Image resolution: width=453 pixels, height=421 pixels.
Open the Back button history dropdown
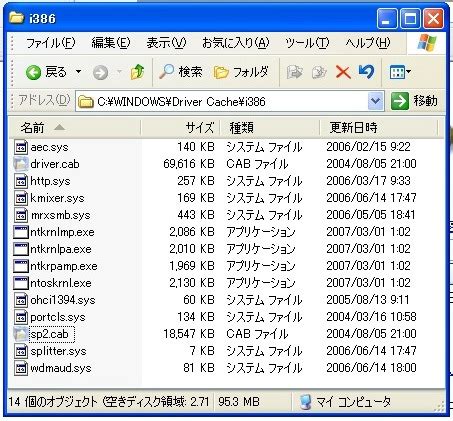click(x=78, y=72)
